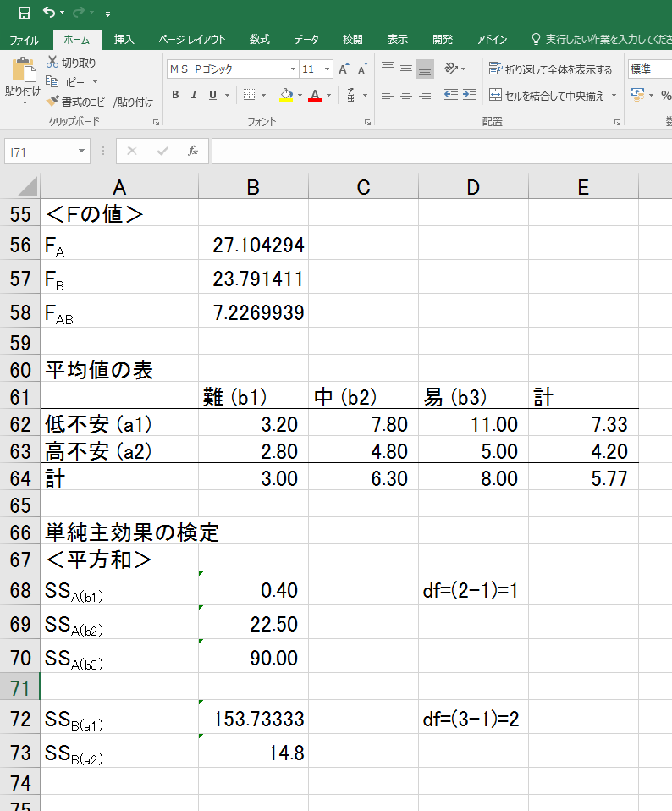Toggle Italic formatting
672x811 pixels.
[x=194, y=95]
